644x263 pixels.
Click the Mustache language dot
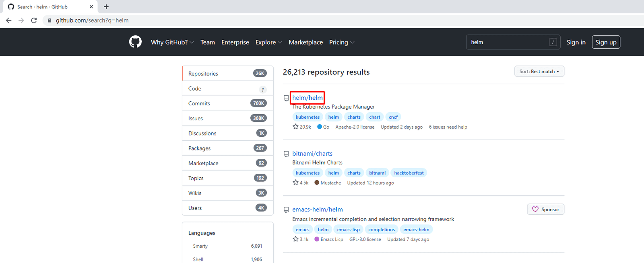317,183
